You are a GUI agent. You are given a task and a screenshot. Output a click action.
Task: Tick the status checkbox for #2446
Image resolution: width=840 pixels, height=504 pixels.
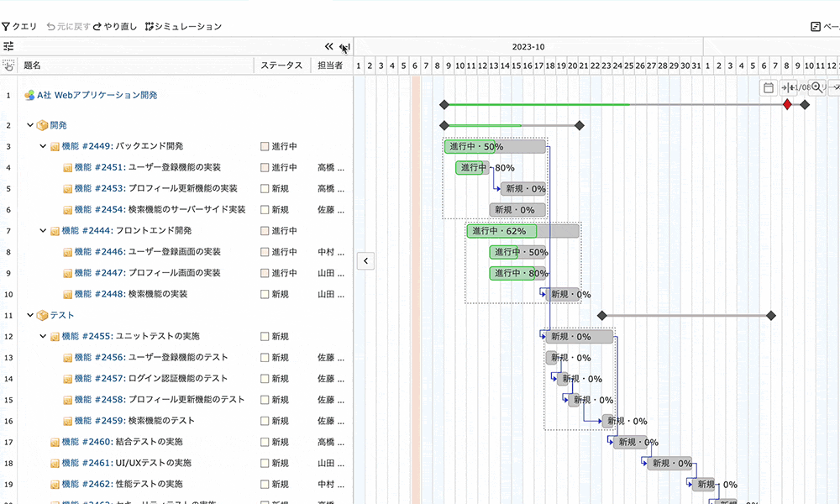(x=265, y=252)
